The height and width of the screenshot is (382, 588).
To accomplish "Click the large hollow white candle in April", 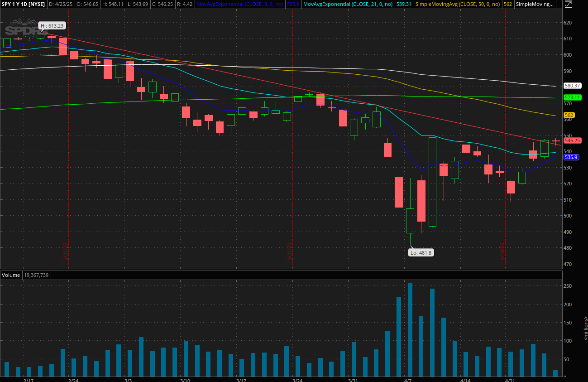I will (432, 182).
